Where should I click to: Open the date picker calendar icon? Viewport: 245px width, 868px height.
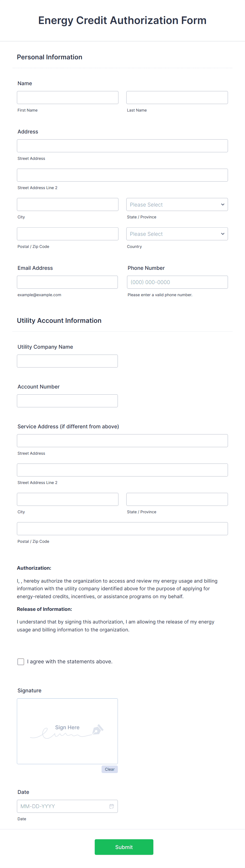click(x=111, y=806)
